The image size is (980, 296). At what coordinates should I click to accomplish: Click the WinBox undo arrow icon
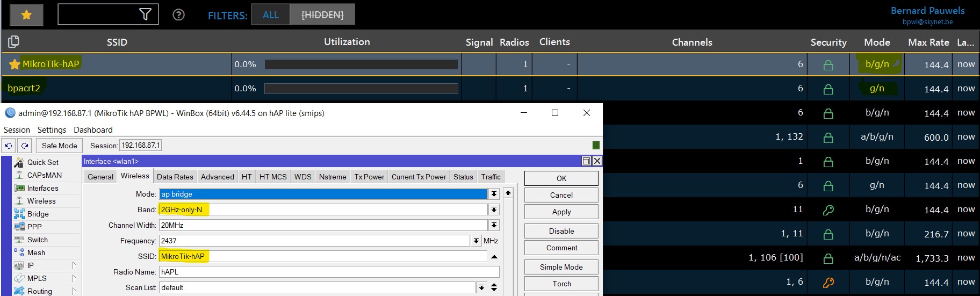[x=9, y=146]
